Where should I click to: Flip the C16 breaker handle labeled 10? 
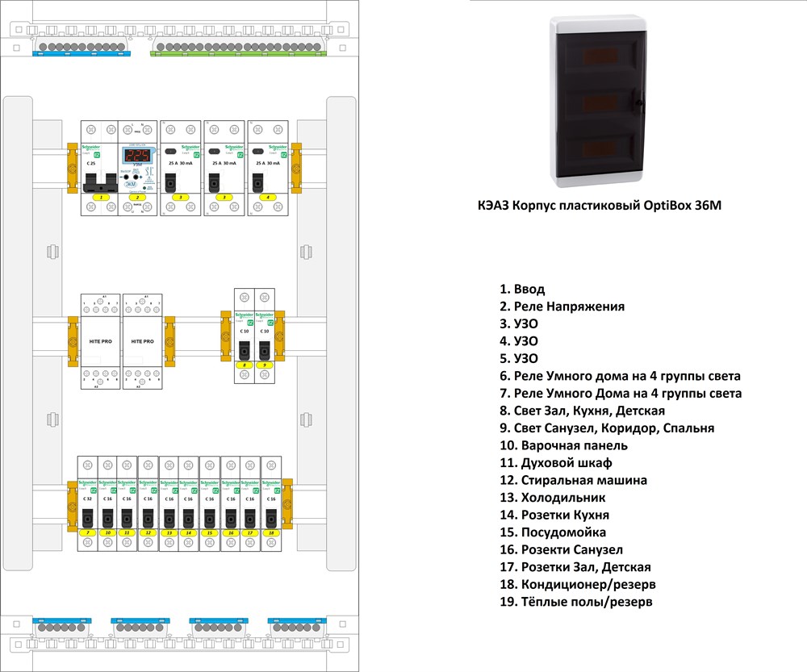pyautogui.click(x=107, y=519)
